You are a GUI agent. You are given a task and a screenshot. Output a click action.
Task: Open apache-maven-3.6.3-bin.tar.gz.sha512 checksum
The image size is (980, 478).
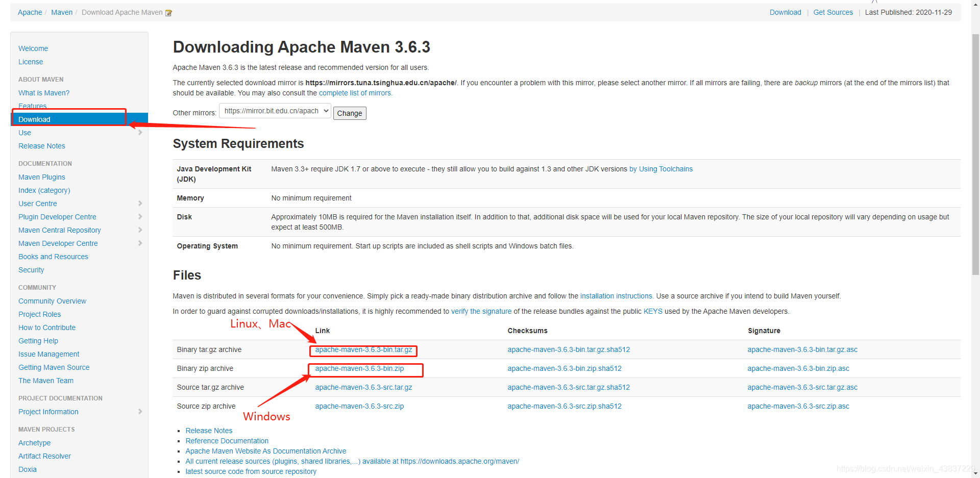[x=569, y=349]
